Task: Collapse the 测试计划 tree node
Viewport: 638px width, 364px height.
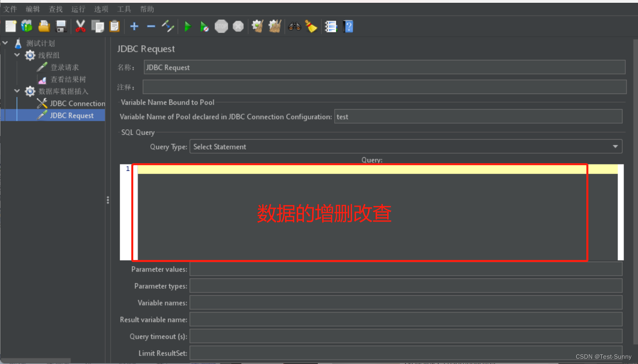Action: point(5,42)
